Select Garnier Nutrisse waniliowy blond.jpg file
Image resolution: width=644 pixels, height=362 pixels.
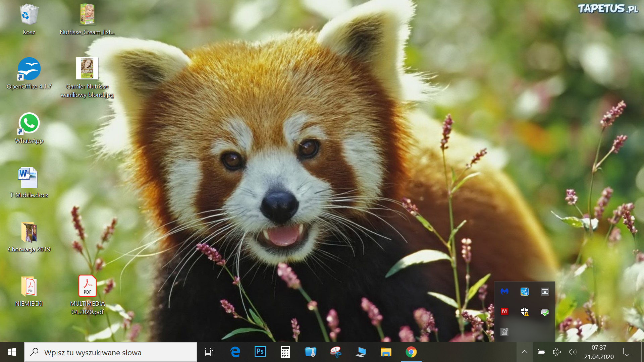click(87, 78)
